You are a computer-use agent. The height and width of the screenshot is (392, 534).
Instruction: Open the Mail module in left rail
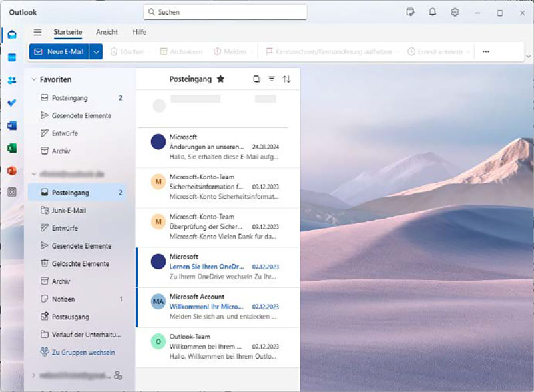(12, 35)
